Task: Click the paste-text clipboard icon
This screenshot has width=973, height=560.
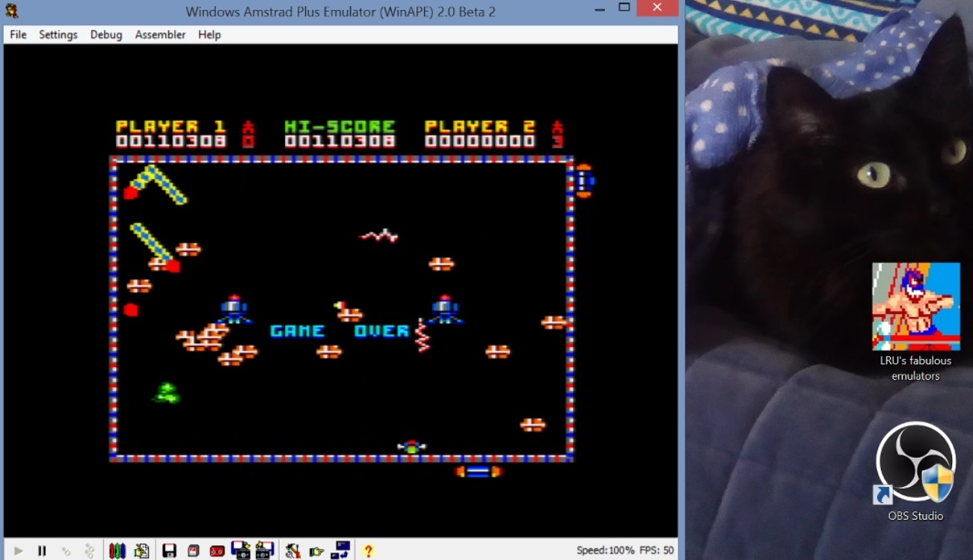Action: pyautogui.click(x=141, y=551)
